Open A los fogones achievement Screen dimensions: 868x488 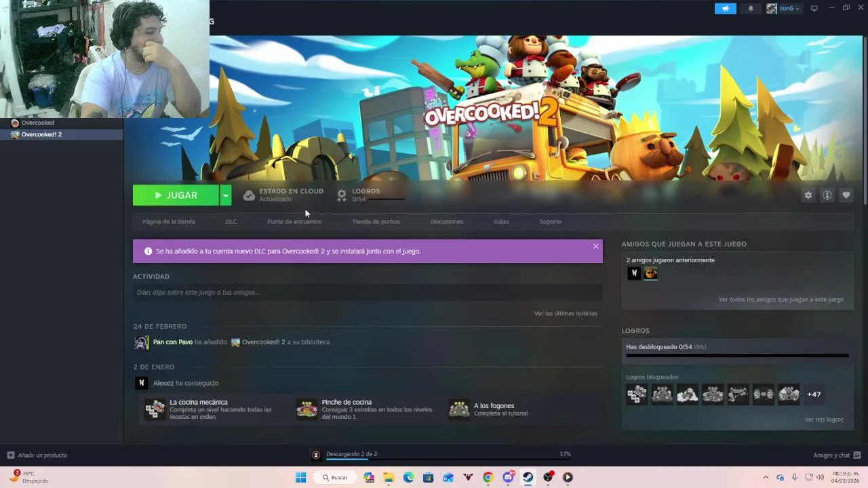[x=490, y=409]
